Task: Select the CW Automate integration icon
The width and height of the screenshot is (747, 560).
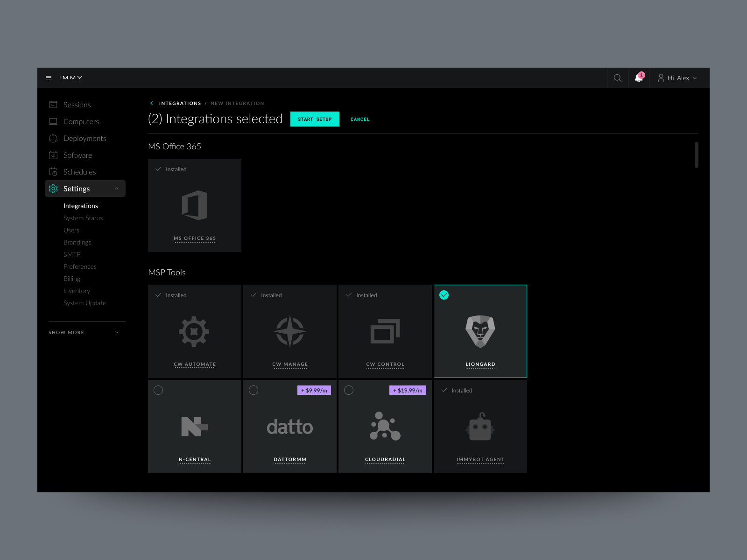Action: (195, 331)
